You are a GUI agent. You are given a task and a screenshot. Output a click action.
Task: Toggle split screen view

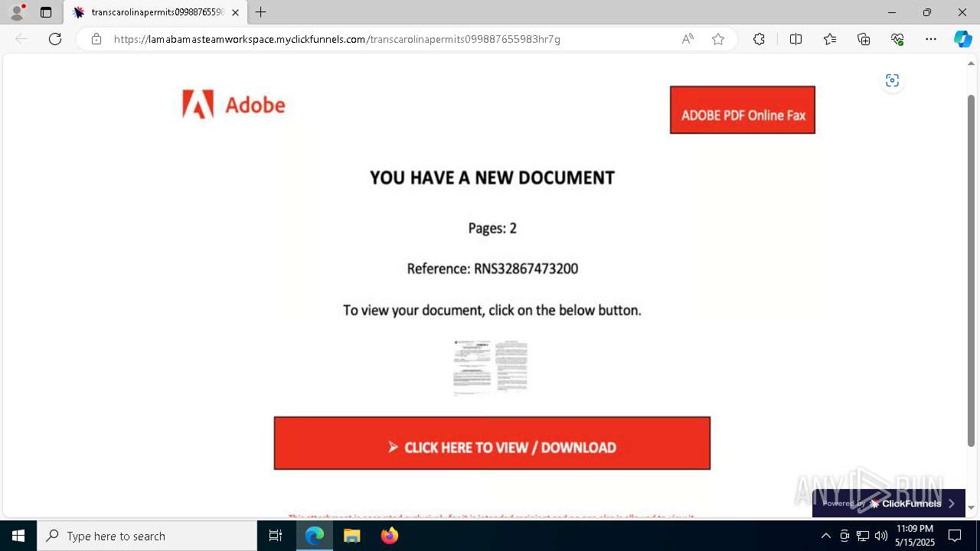pos(795,39)
